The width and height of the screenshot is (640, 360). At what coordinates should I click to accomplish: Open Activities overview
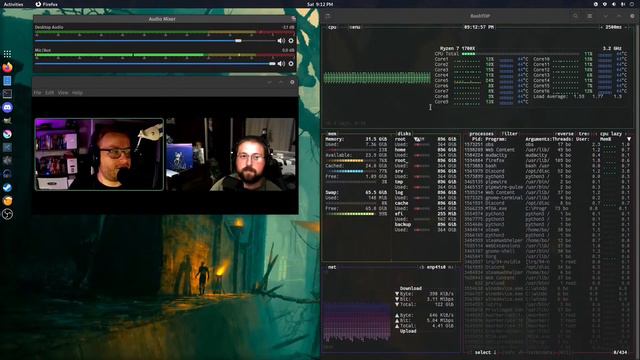13,4
